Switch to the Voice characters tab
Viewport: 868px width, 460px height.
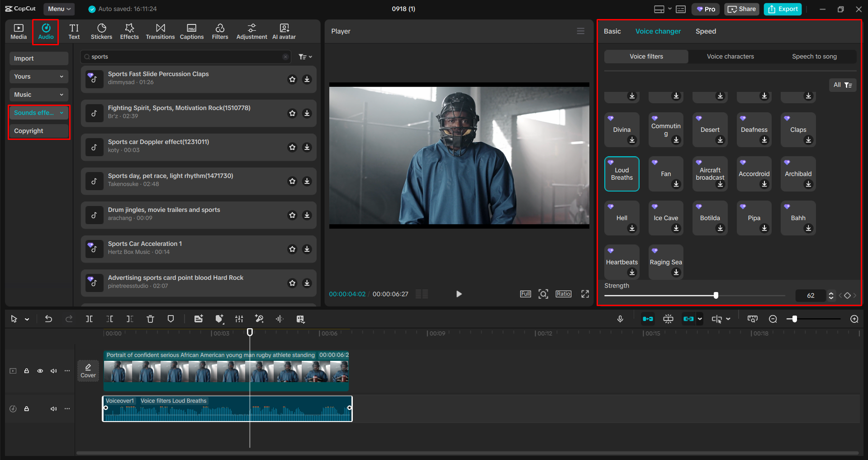(730, 56)
